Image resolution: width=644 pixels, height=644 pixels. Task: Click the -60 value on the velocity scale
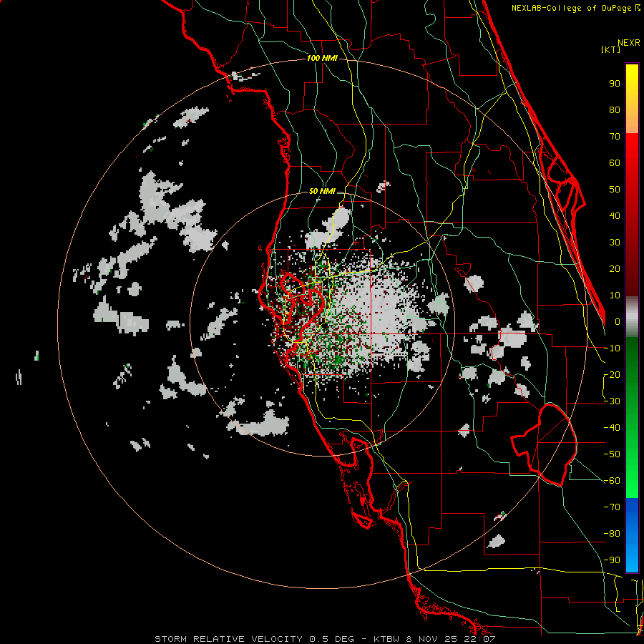click(x=612, y=481)
